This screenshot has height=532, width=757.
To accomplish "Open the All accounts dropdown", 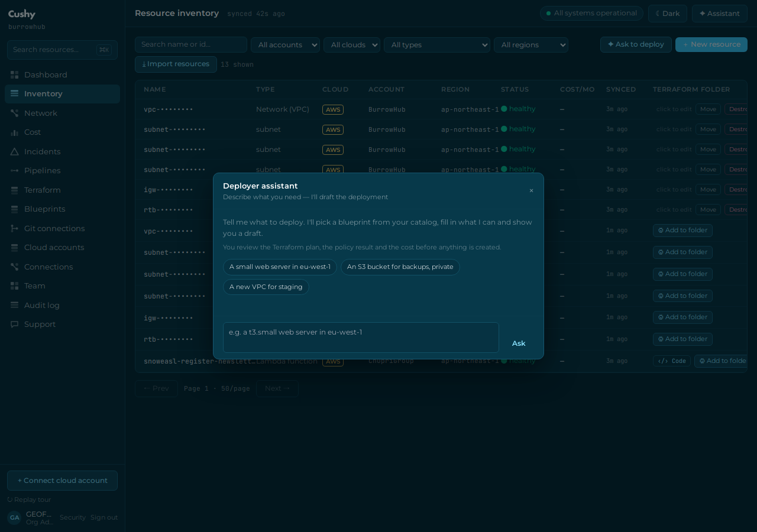I will tap(285, 45).
